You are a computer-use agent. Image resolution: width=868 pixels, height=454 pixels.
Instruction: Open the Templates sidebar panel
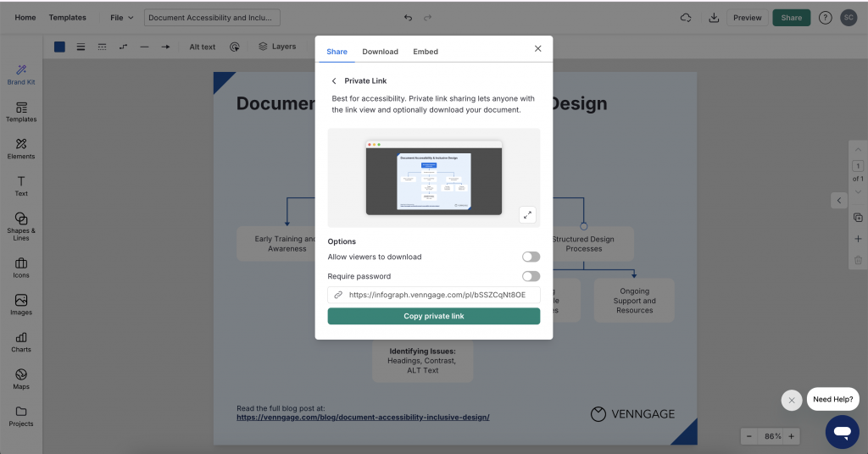pyautogui.click(x=21, y=113)
